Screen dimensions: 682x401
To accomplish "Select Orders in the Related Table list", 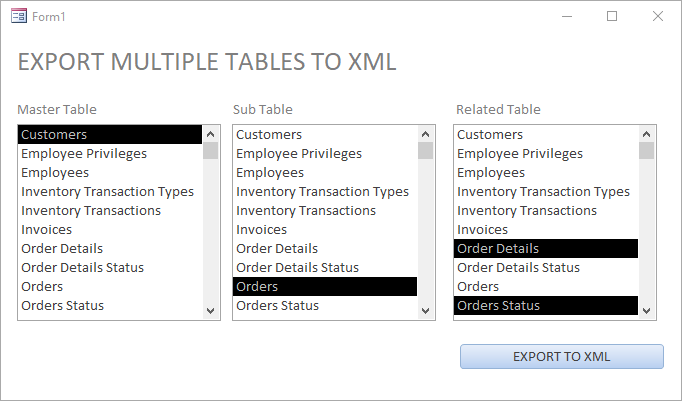I will coord(546,287).
